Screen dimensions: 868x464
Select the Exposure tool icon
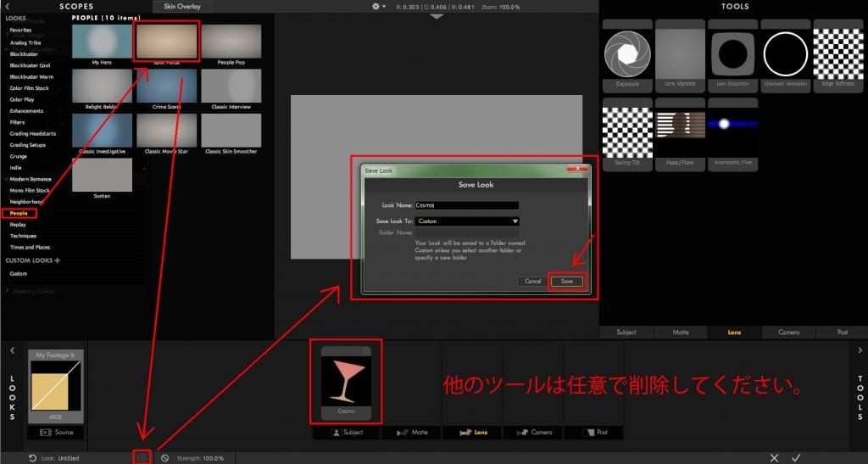pyautogui.click(x=626, y=54)
